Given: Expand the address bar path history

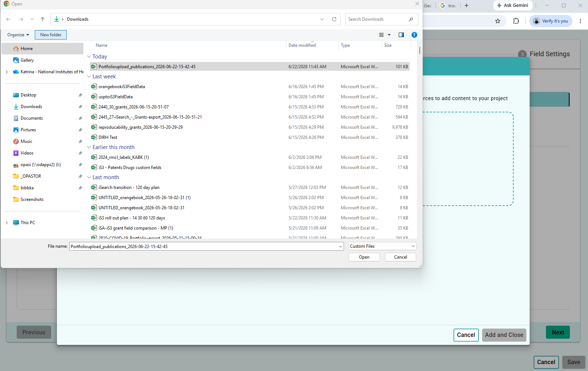Looking at the screenshot, I should (322, 19).
